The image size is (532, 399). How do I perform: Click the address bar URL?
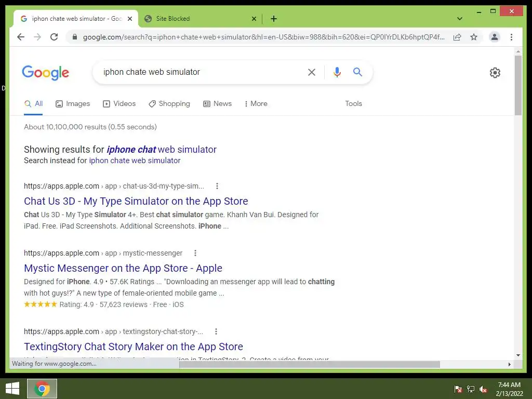click(x=263, y=37)
